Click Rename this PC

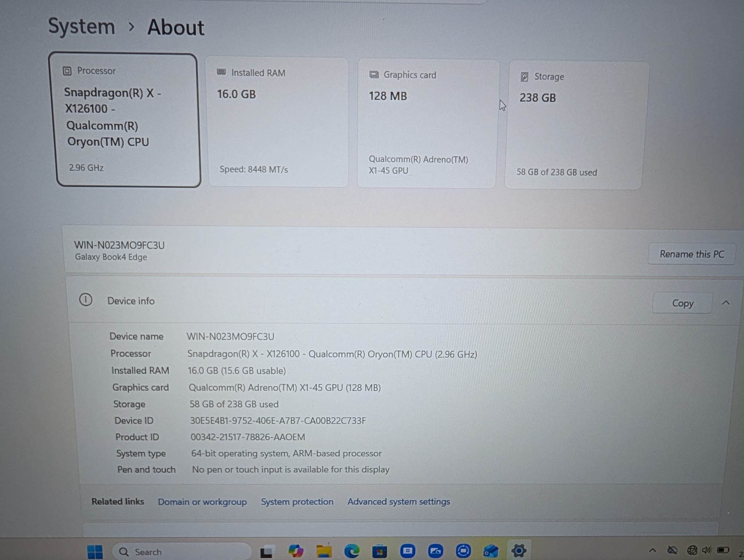pos(692,254)
